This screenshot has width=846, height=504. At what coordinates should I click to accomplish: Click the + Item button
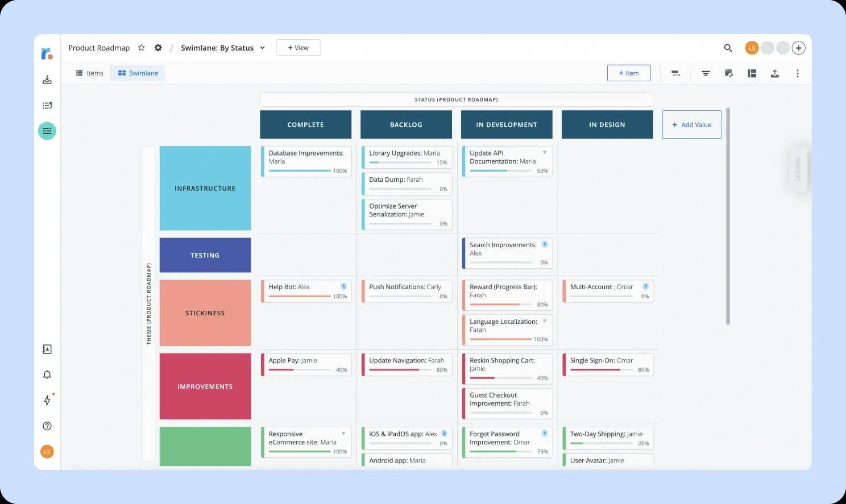click(629, 73)
